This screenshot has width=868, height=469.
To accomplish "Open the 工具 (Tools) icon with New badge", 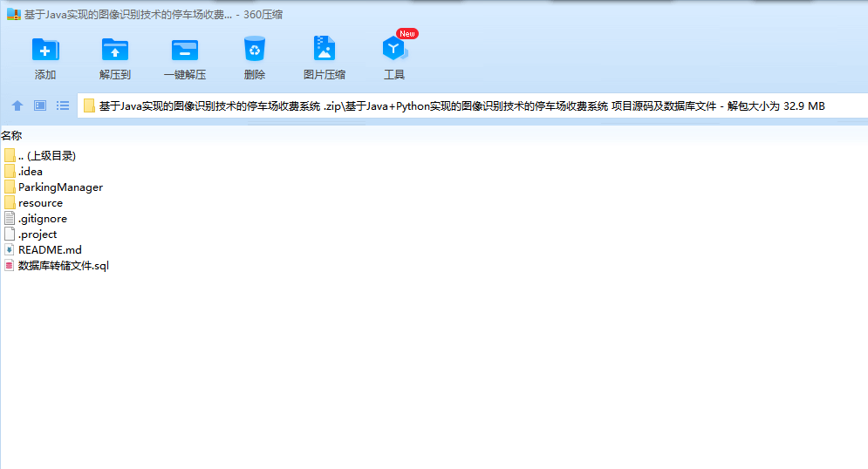I will pos(394,48).
